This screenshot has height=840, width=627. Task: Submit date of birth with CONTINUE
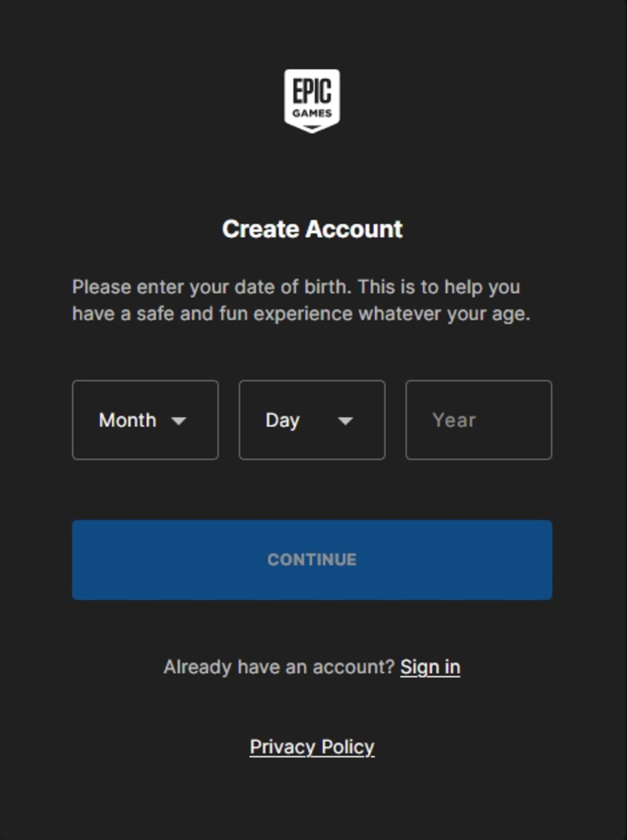pyautogui.click(x=312, y=560)
